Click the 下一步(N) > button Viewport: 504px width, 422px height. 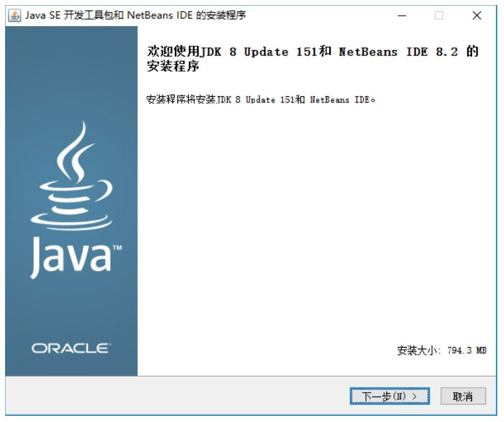pyautogui.click(x=390, y=396)
